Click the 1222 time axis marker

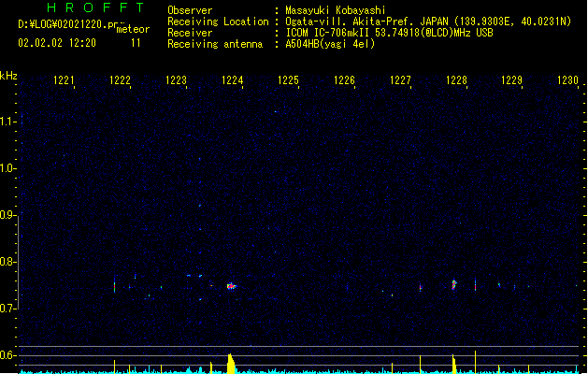click(120, 80)
